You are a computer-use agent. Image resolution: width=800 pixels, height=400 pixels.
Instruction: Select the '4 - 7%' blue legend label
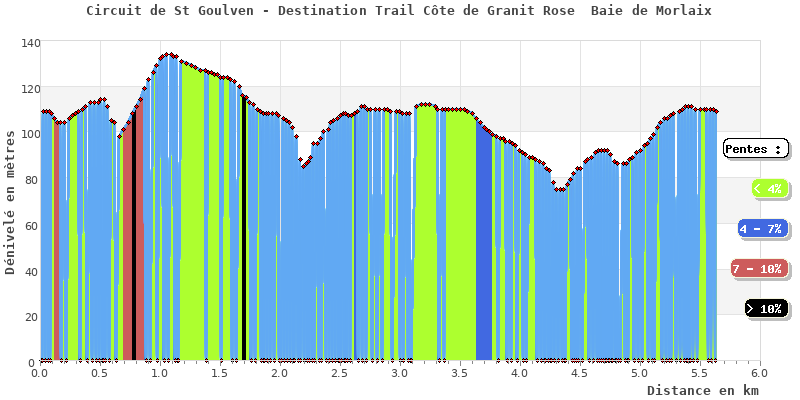click(x=762, y=229)
